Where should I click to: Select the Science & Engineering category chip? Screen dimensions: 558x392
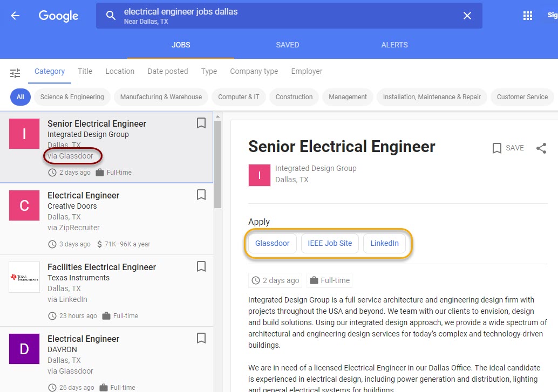tap(72, 97)
